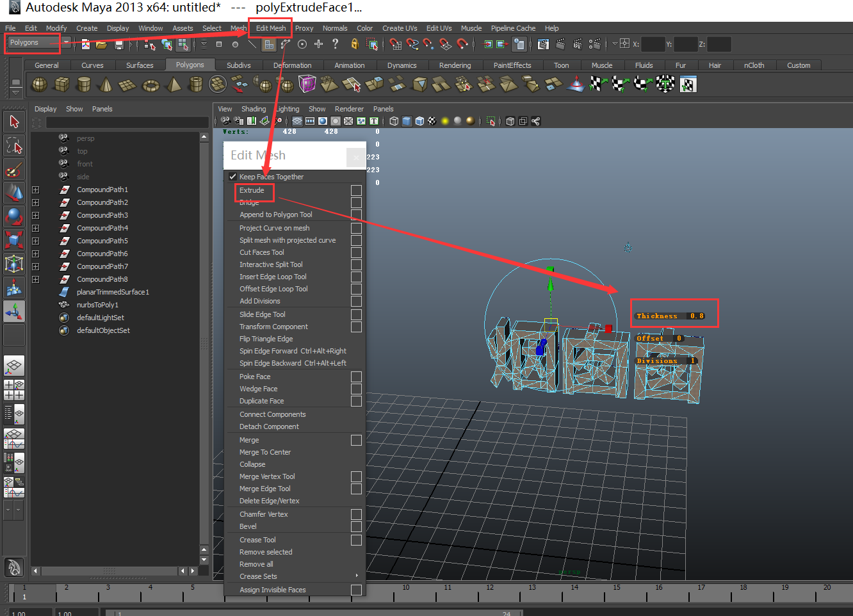Click the Outliner search field
Image resolution: width=853 pixels, height=616 pixels.
[127, 122]
